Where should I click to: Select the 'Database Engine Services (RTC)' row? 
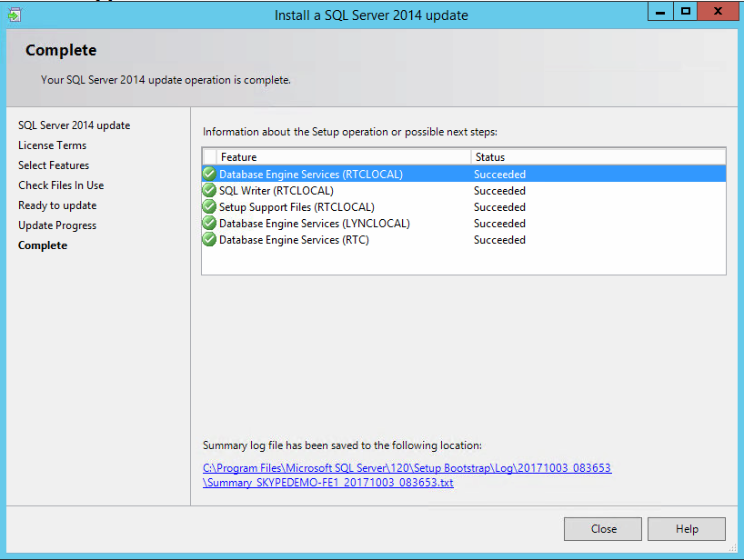(464, 240)
